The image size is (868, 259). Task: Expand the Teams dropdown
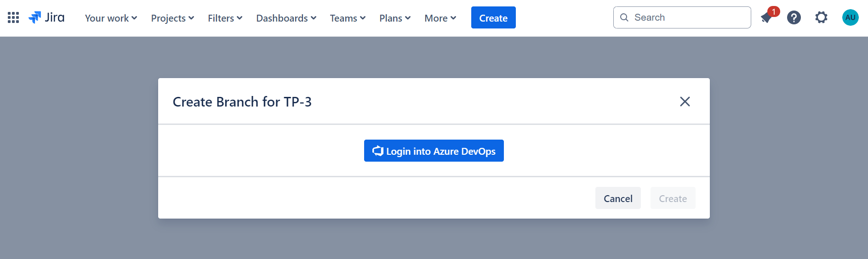coord(348,18)
